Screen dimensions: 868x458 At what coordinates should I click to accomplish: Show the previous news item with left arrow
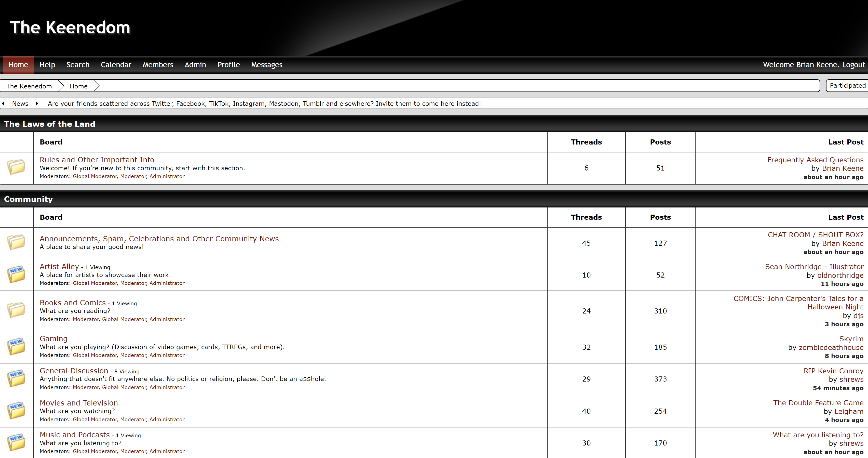coord(3,103)
